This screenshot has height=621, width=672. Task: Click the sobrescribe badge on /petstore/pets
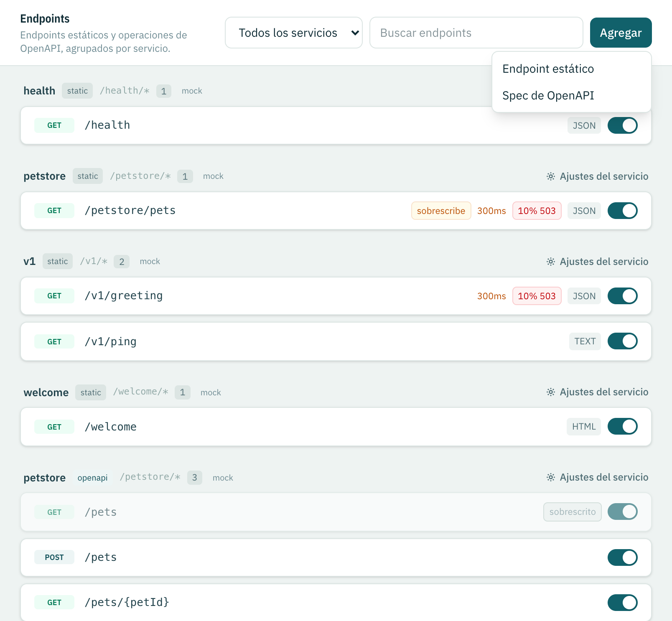[x=441, y=211]
